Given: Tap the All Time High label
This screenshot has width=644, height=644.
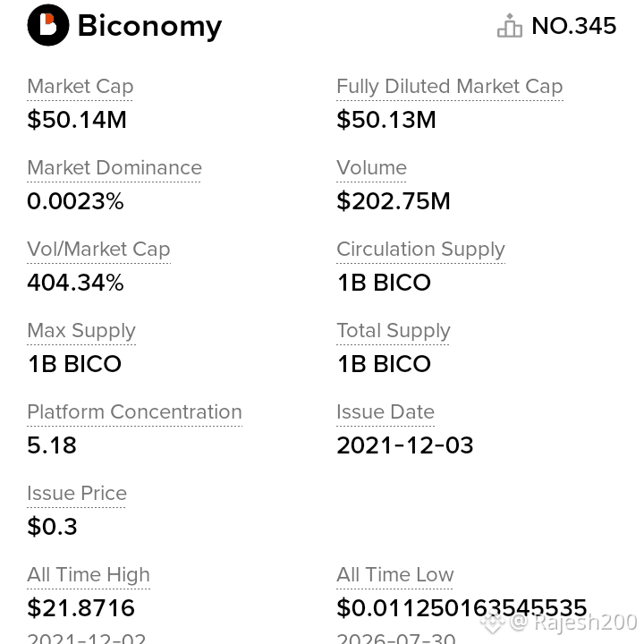Looking at the screenshot, I should pos(89,574).
